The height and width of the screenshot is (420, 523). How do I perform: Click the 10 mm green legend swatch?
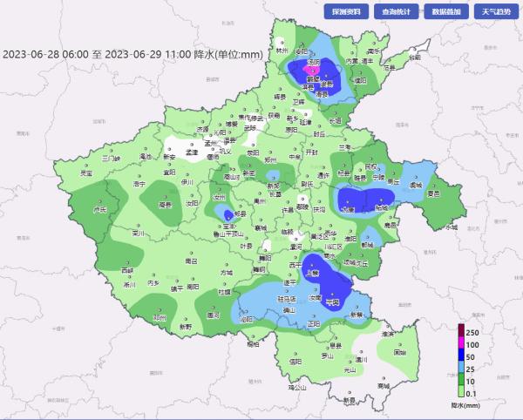coord(461,381)
